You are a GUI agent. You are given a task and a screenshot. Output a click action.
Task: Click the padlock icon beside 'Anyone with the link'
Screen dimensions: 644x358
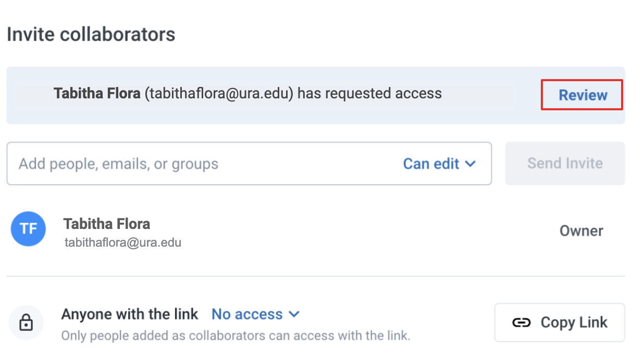tap(26, 323)
